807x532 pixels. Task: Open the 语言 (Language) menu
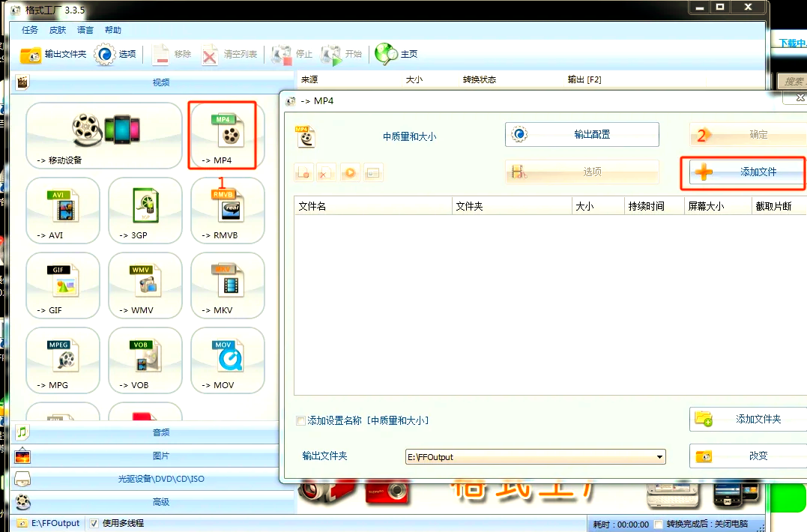84,30
